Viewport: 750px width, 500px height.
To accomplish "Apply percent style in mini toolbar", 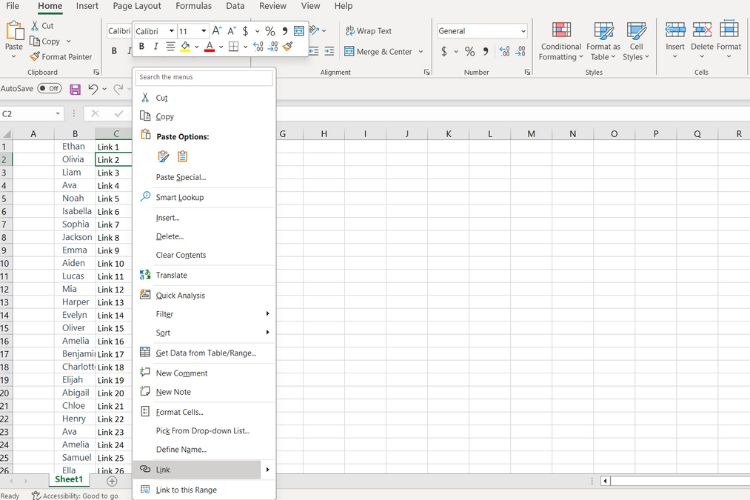I will point(270,31).
